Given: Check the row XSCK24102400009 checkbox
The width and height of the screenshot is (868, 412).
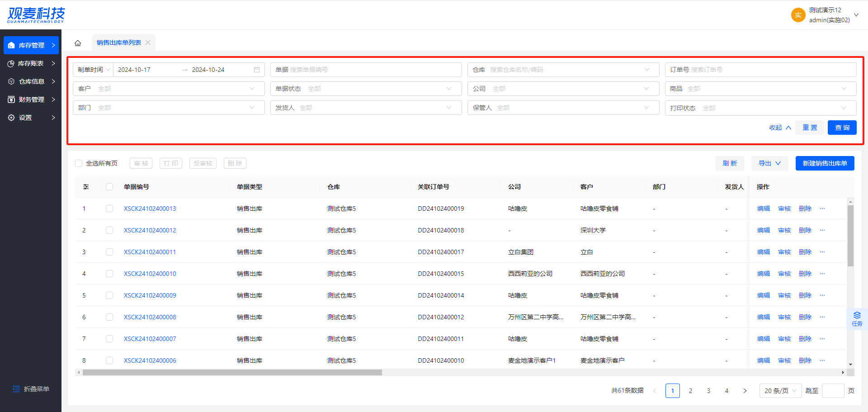Looking at the screenshot, I should click(109, 295).
